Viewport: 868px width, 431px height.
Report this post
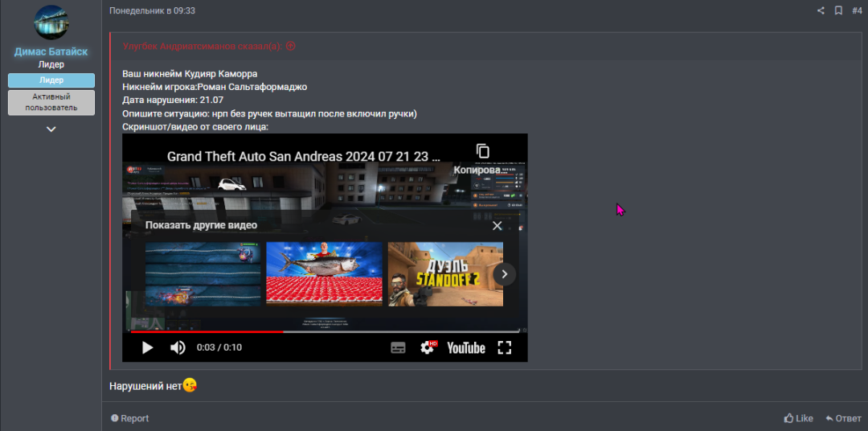coord(130,418)
